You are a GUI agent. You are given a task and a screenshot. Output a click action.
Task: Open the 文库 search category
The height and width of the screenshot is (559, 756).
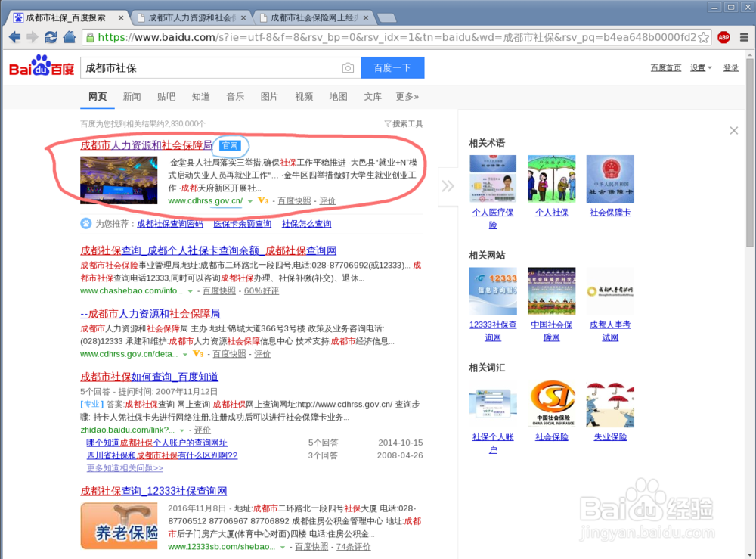372,97
